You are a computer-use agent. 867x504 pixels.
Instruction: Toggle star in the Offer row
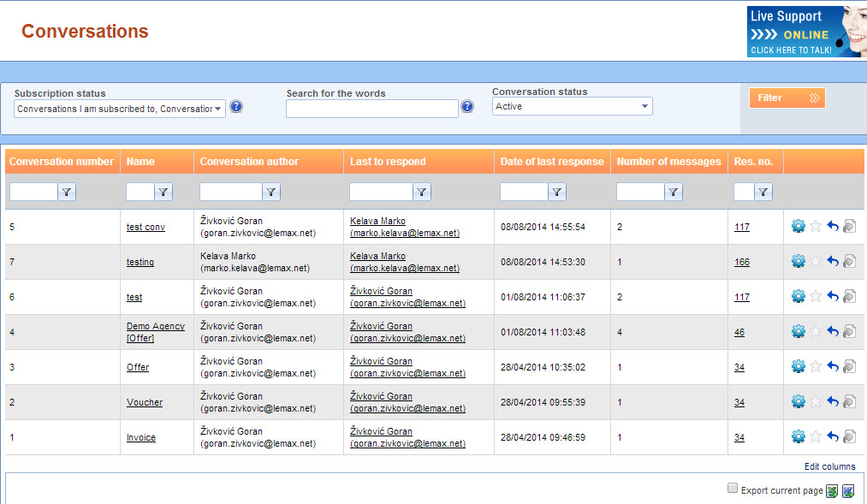(x=816, y=366)
